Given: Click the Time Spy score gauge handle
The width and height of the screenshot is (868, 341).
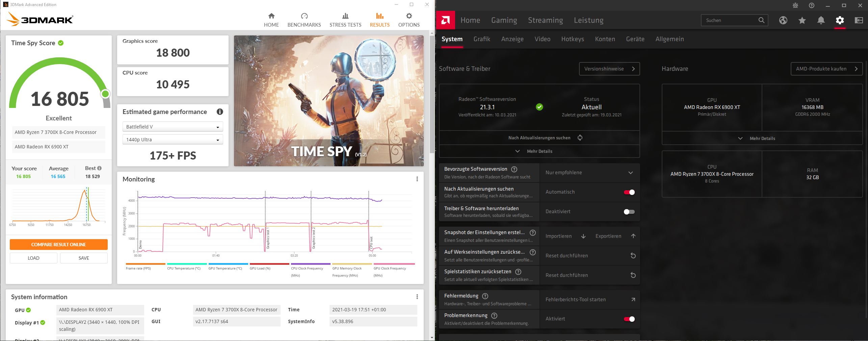Looking at the screenshot, I should click(105, 94).
